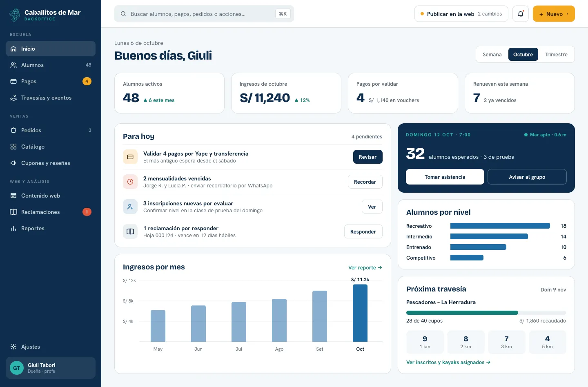Click Ver button for new inscriptions
Image resolution: width=588 pixels, height=387 pixels.
coord(372,207)
